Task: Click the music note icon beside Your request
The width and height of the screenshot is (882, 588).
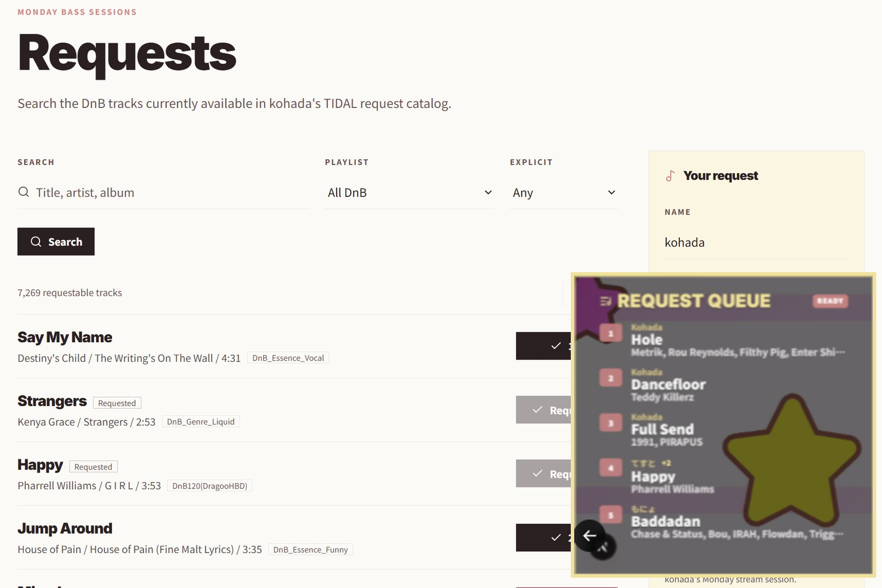Action: pyautogui.click(x=670, y=176)
